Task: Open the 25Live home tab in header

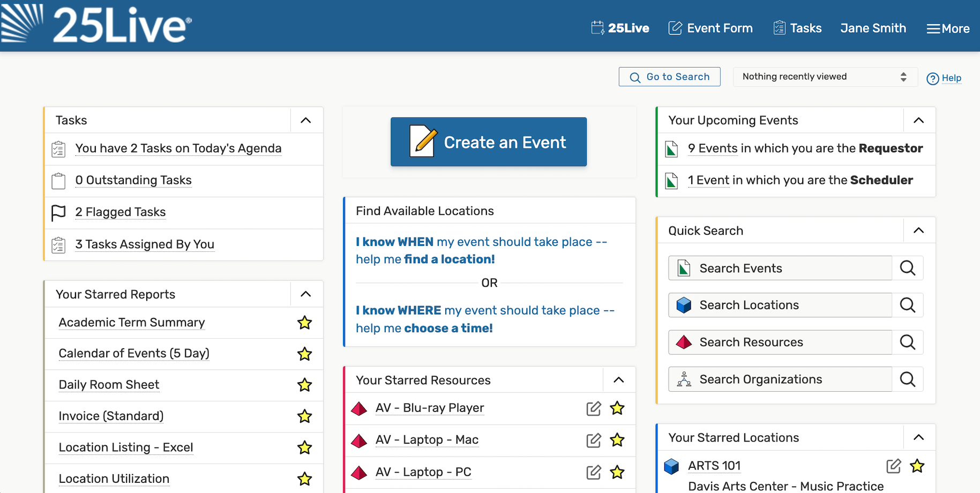Action: (620, 28)
